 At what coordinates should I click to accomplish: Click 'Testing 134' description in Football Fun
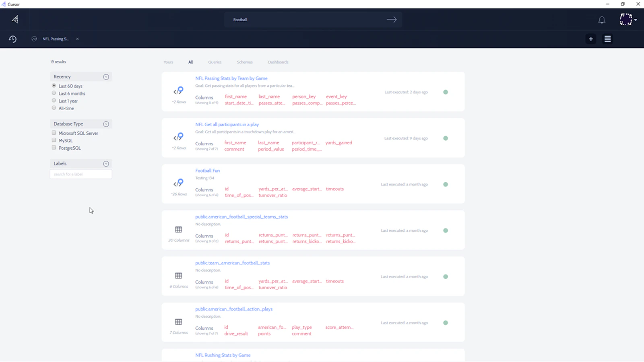[x=205, y=178]
